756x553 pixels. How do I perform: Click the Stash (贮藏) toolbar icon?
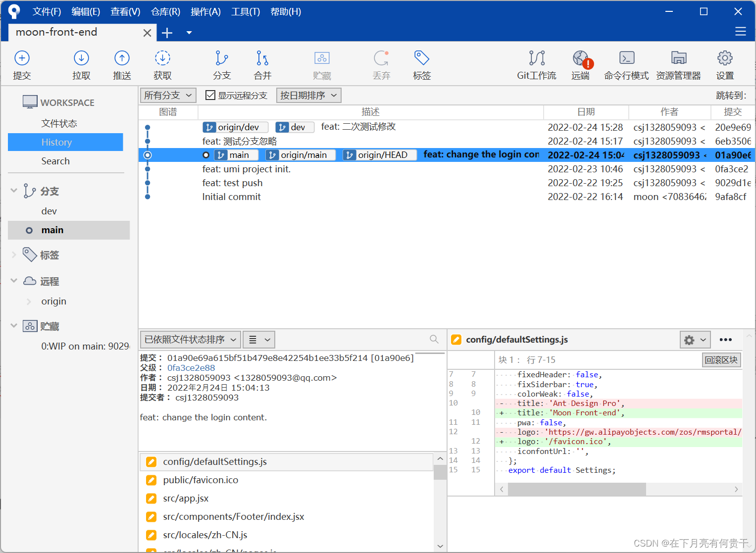click(322, 58)
